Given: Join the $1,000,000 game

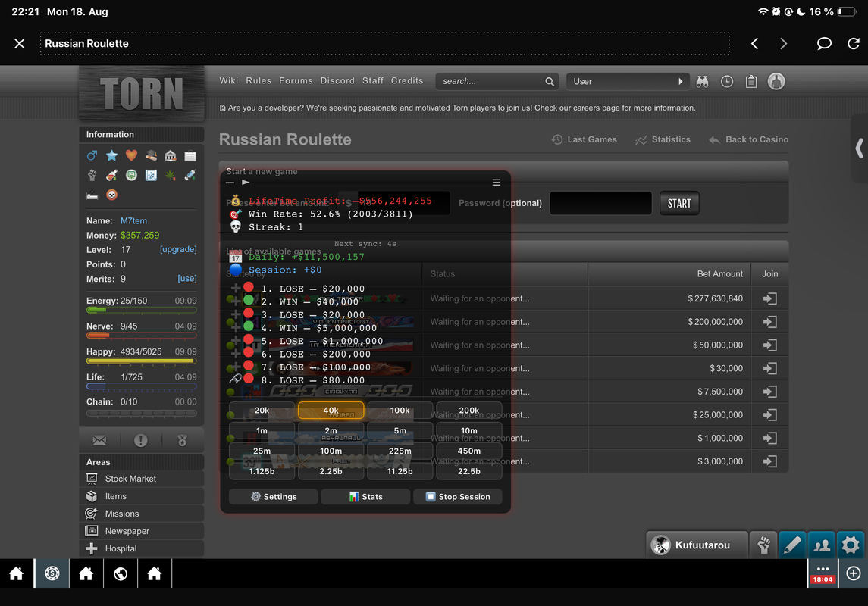Looking at the screenshot, I should pos(769,438).
